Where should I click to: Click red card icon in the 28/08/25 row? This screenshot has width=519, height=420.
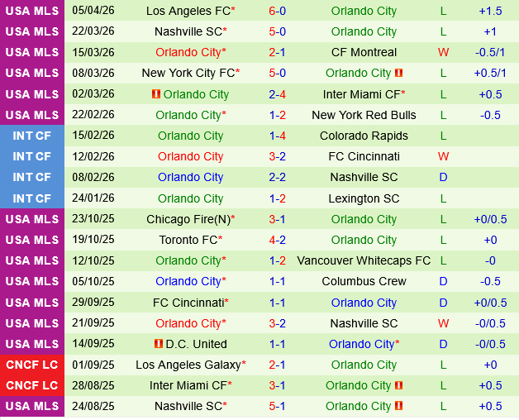(x=399, y=385)
